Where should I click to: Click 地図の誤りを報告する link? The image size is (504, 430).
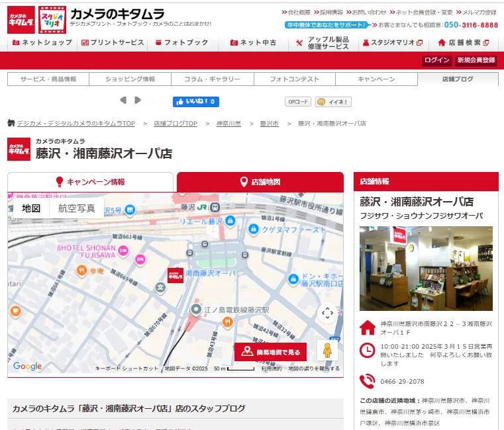(x=314, y=368)
